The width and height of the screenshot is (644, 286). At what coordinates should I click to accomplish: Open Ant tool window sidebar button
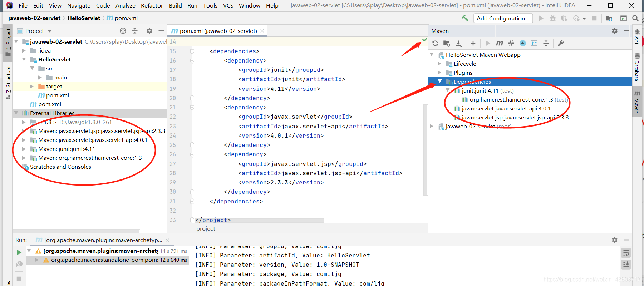pyautogui.click(x=637, y=36)
